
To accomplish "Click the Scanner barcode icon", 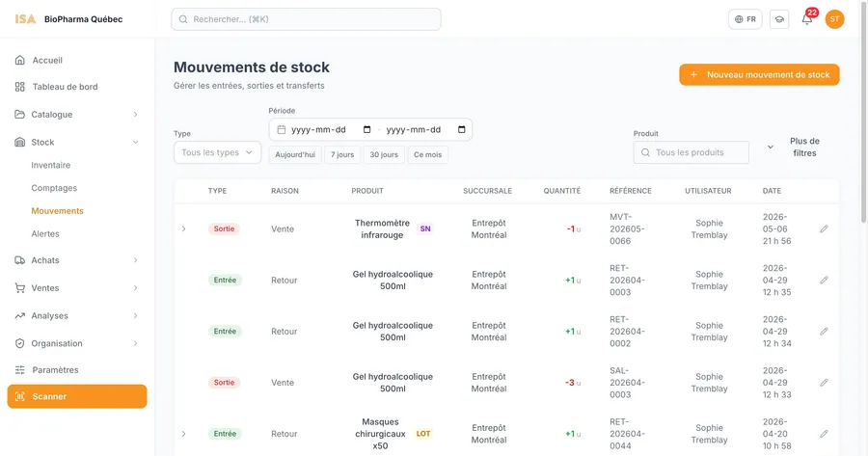I will (x=20, y=396).
